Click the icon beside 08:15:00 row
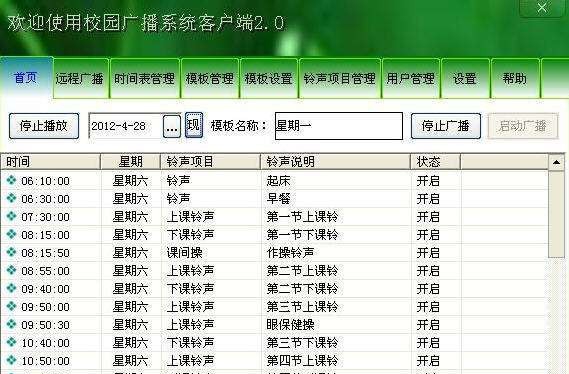The image size is (569, 374). coord(12,234)
